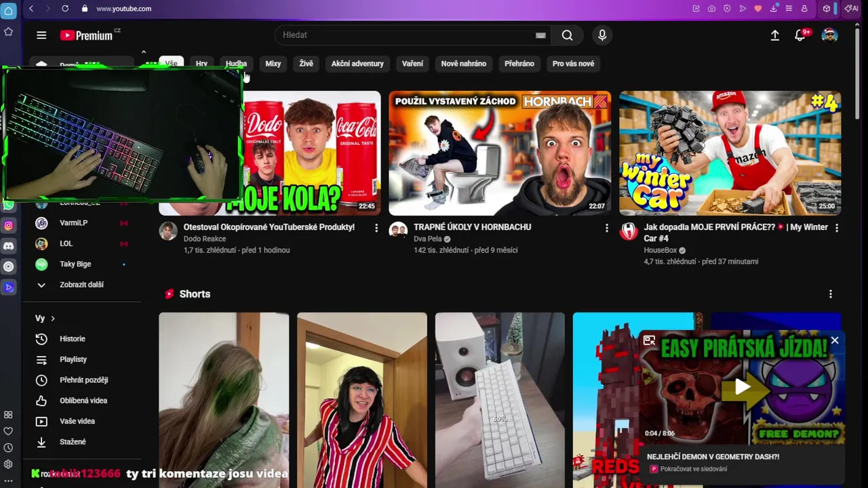Click the browser snapshot camera icon
Image resolution: width=868 pixels, height=488 pixels.
pyautogui.click(x=711, y=9)
